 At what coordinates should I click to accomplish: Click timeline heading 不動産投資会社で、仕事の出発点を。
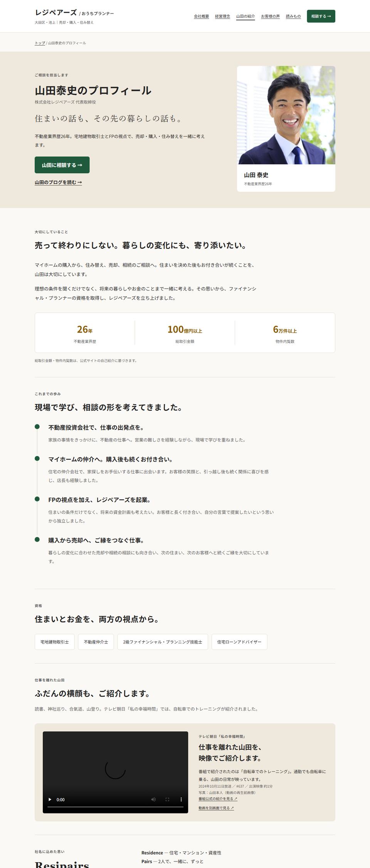coord(96,427)
